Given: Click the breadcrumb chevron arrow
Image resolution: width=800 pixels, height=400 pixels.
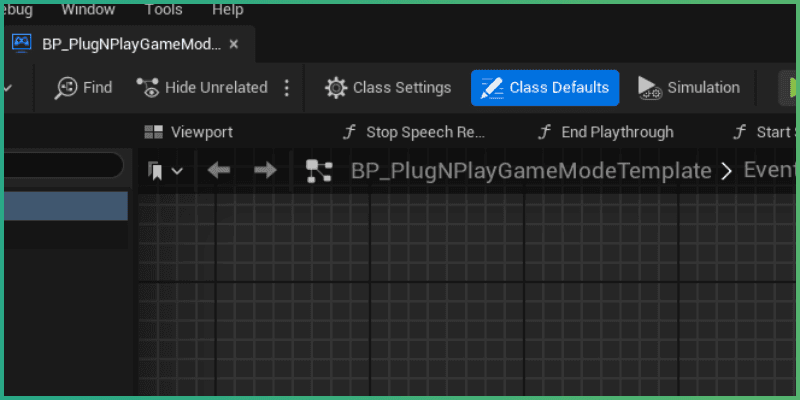Looking at the screenshot, I should [x=727, y=171].
